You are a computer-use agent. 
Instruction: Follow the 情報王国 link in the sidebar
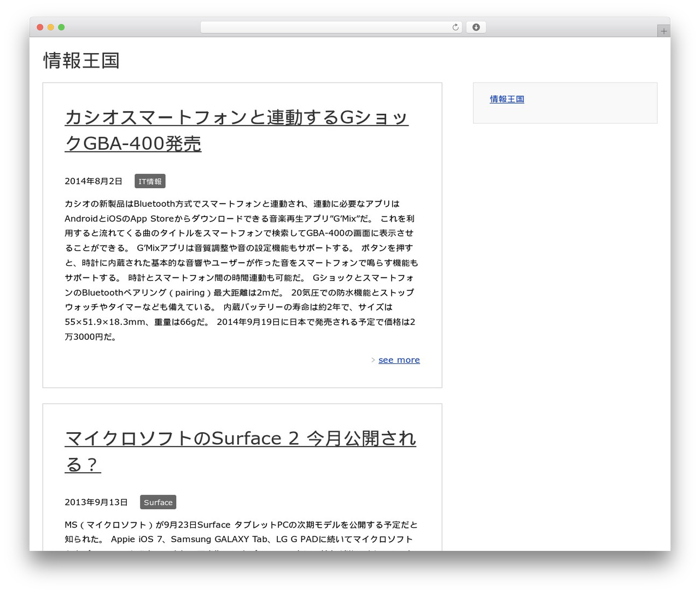(x=507, y=99)
